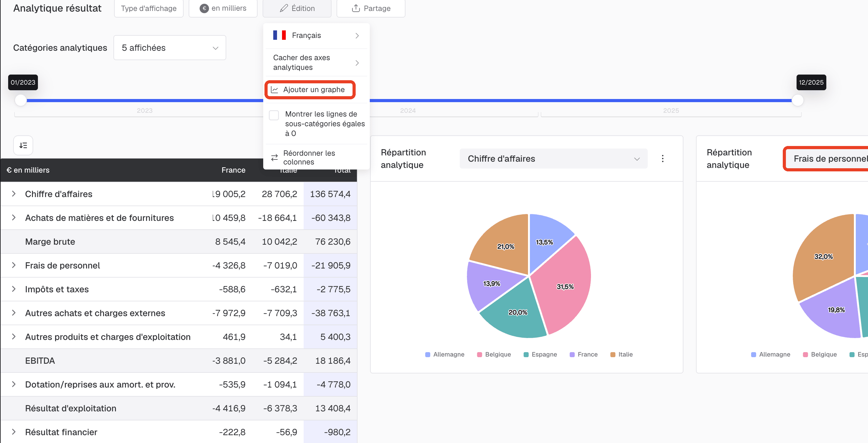Open the Chiffre d'affaires chart selector dropdown
The image size is (868, 443).
[553, 159]
